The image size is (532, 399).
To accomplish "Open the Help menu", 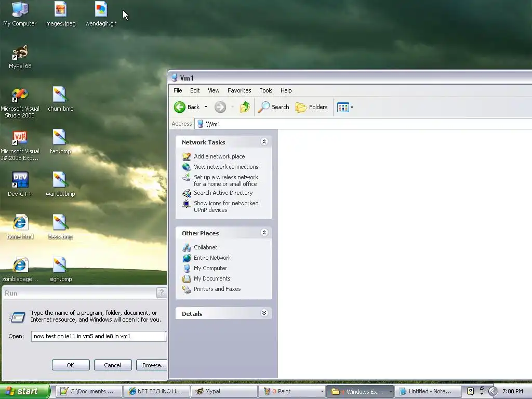I will coord(286,90).
